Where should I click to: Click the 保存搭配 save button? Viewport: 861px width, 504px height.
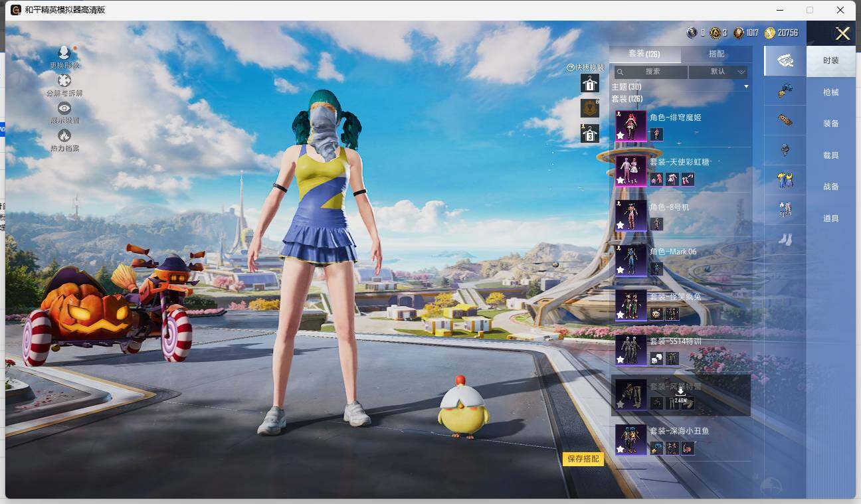[x=583, y=459]
